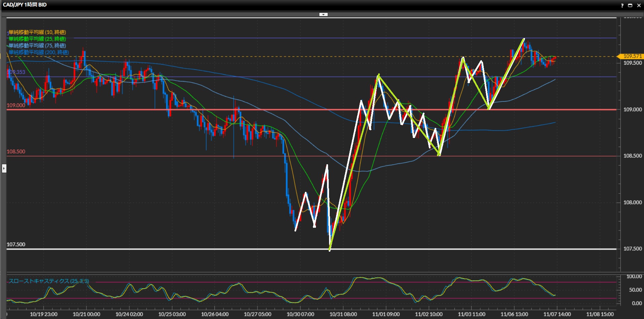Click the 11/03 11:00 time axis label
This screenshot has height=319, width=644.
[x=471, y=314]
